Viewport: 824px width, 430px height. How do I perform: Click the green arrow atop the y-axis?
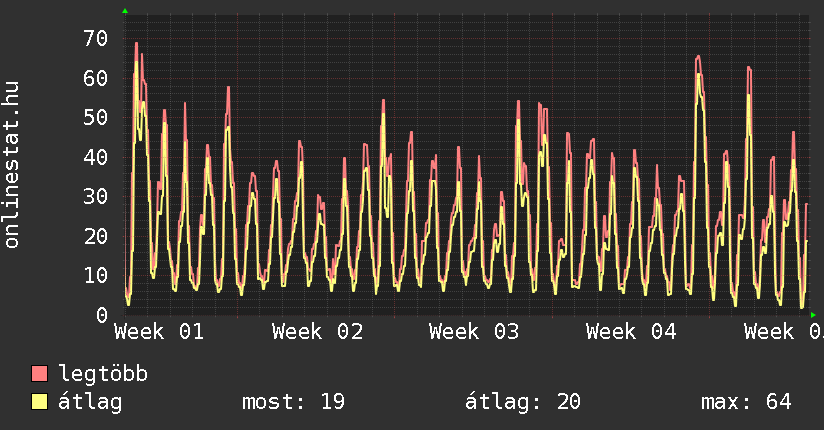pos(125,11)
